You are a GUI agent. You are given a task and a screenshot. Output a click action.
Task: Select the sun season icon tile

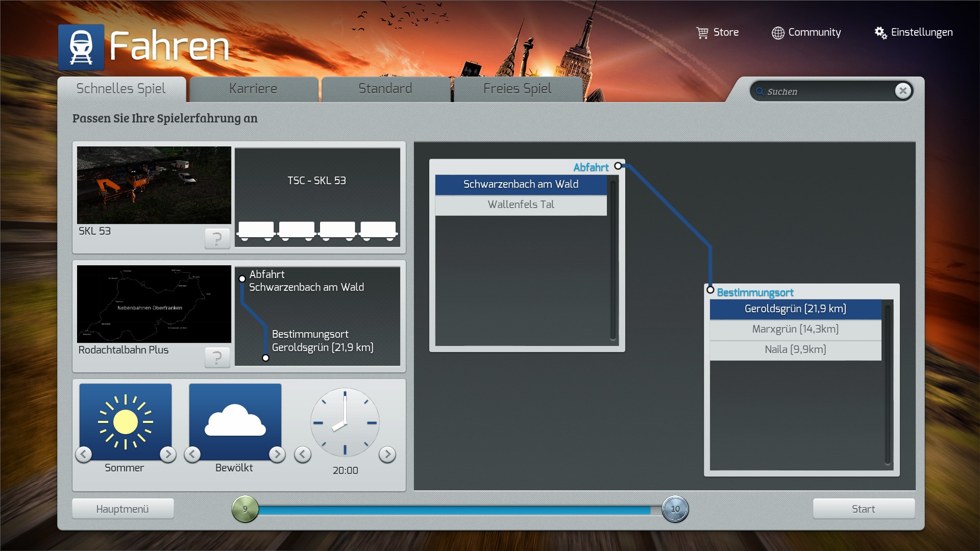[126, 421]
